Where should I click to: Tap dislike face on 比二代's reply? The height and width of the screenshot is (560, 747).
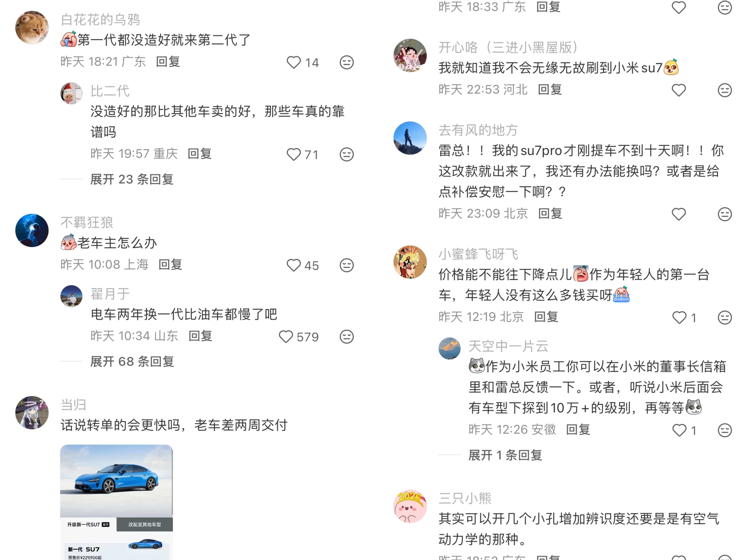[346, 155]
